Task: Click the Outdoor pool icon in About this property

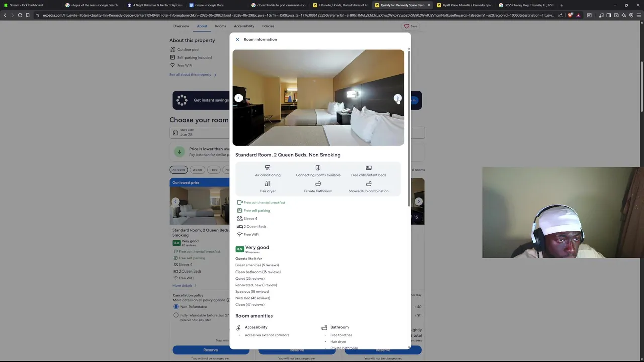Action: (172, 49)
